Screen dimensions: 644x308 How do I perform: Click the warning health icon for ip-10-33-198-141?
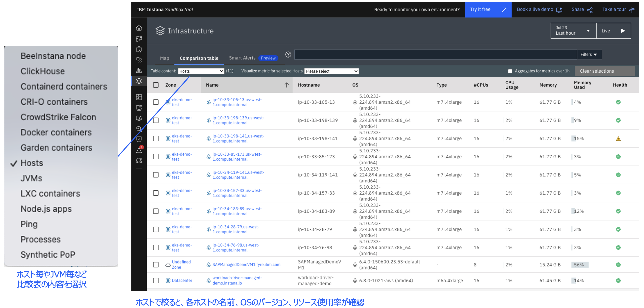tap(618, 139)
